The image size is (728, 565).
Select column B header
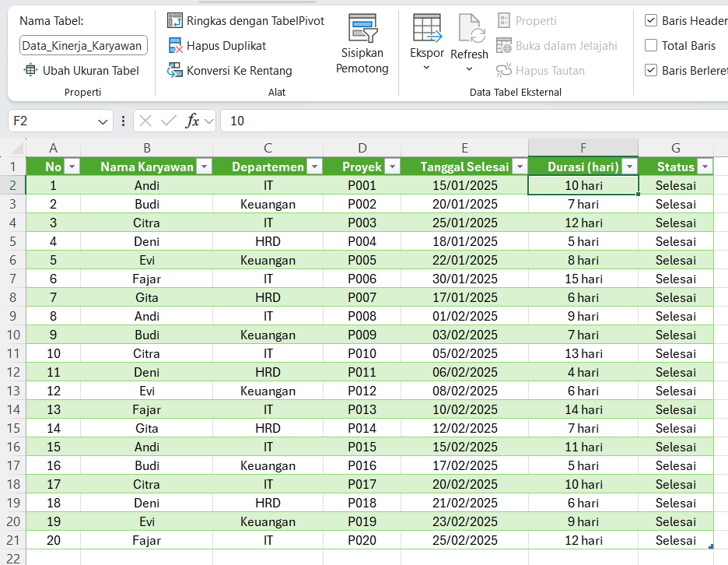point(147,148)
